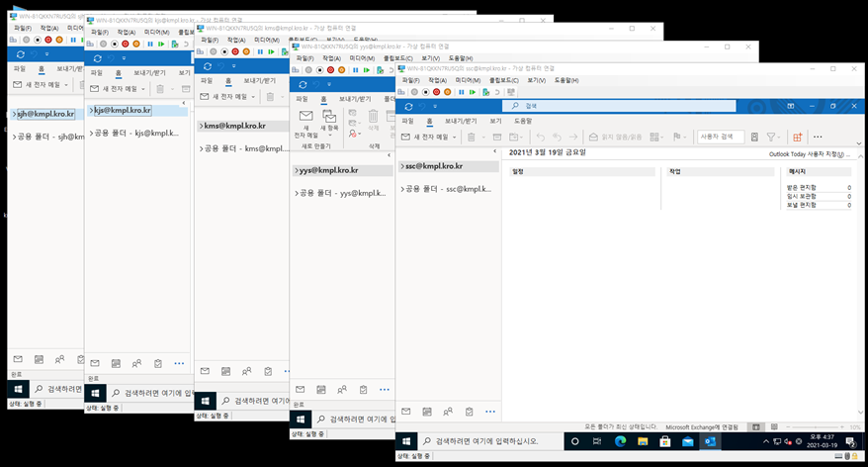Click the Enhanced Session icon in ssc VM toolbar

(511, 92)
